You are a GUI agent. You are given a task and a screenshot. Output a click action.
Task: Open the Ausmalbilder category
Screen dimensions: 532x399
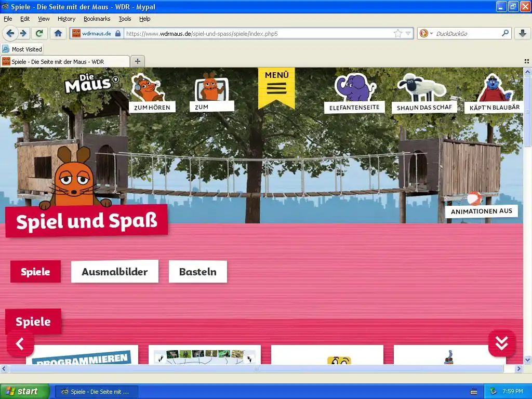click(x=115, y=271)
